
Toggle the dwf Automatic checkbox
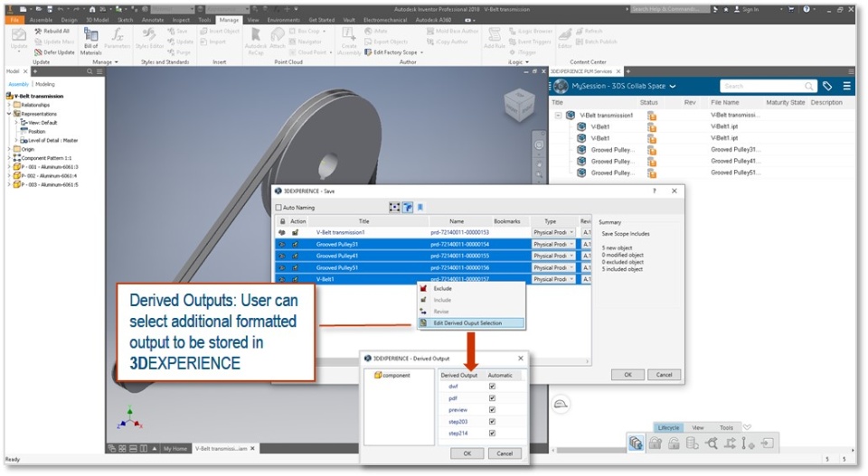tap(492, 387)
